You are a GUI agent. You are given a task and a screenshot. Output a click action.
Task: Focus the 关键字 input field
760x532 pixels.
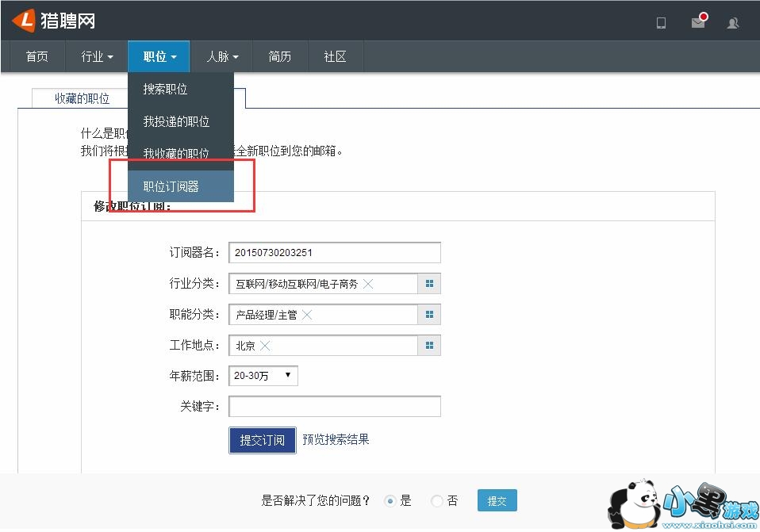point(335,406)
